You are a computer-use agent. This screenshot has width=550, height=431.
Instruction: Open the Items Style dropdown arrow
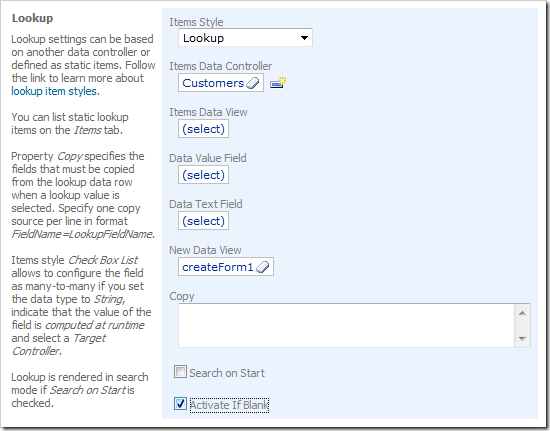click(304, 38)
